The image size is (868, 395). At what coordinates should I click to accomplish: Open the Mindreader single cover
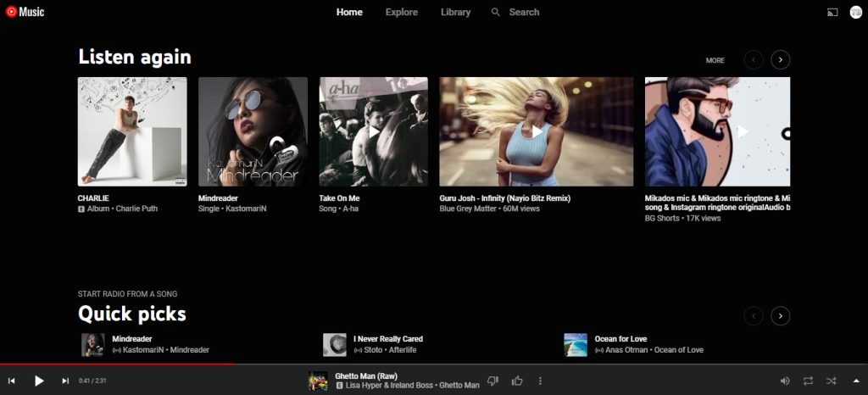coord(253,131)
